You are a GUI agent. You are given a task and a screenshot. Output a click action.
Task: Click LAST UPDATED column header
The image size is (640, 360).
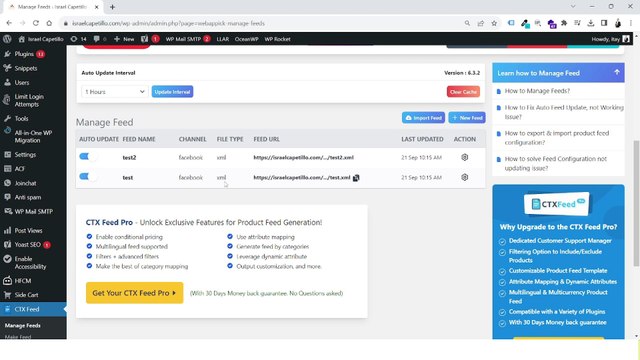tap(422, 139)
